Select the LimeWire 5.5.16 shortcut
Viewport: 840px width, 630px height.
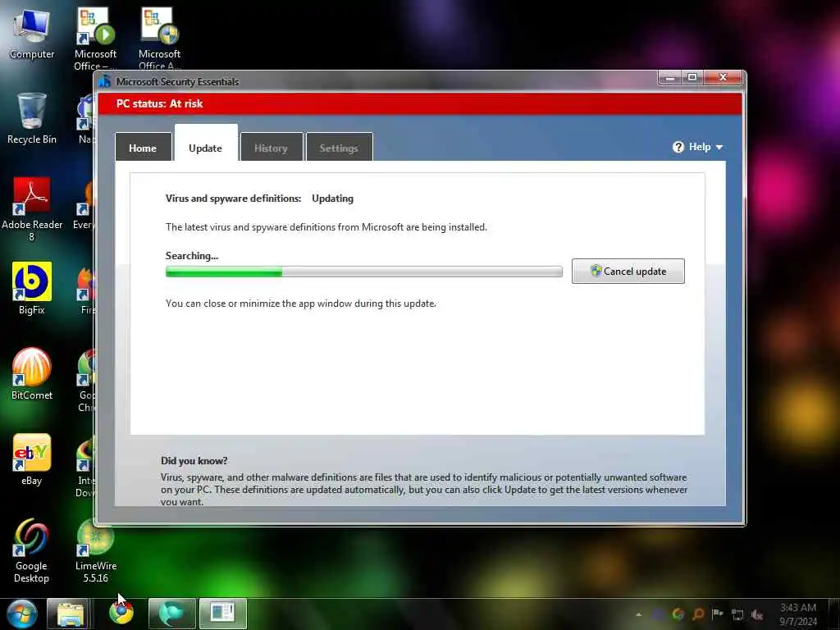click(96, 550)
